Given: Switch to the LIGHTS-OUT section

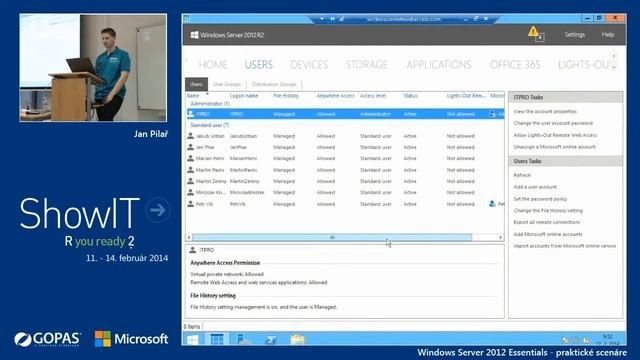Looking at the screenshot, I should click(584, 64).
